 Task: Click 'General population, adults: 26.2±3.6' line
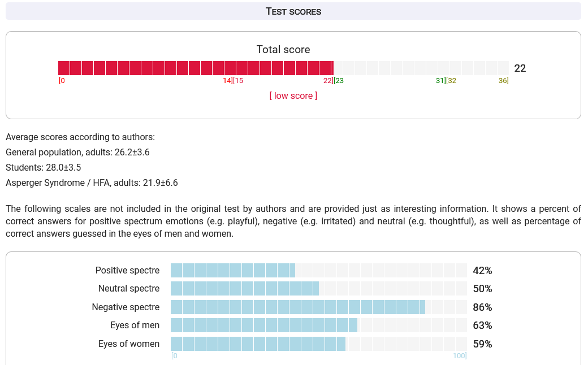[77, 152]
